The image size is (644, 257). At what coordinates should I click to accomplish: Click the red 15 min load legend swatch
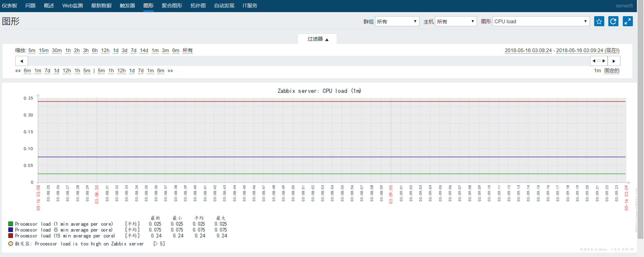[10, 236]
